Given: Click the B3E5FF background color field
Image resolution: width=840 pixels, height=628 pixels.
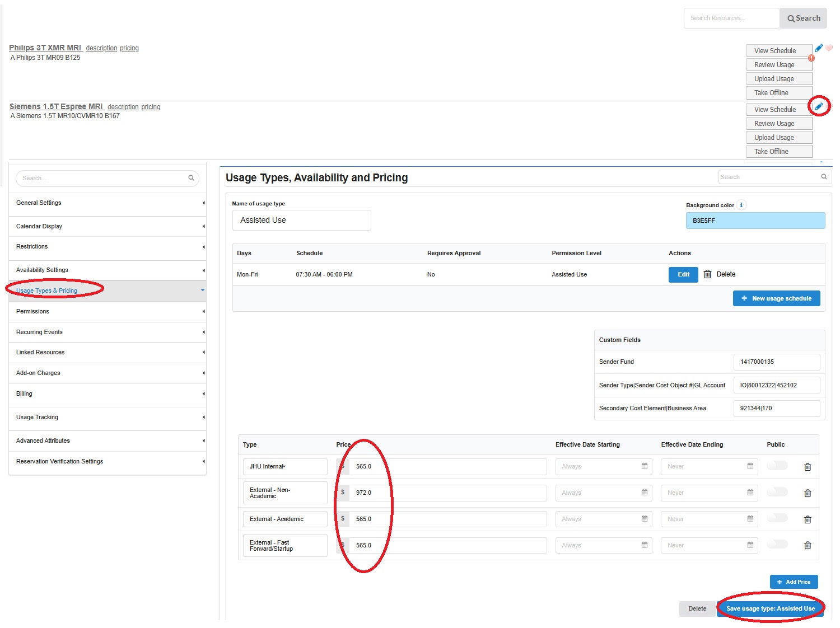Looking at the screenshot, I should 755,221.
